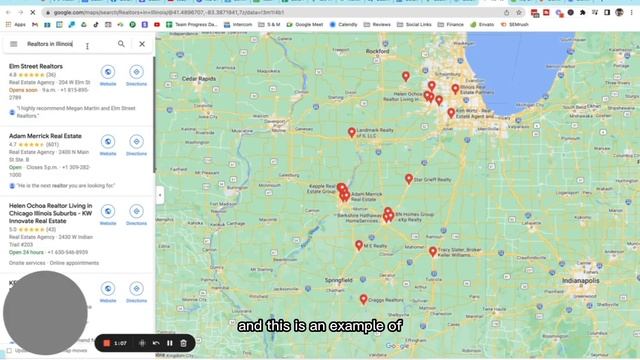Select the M E Realty map pin

point(359,245)
